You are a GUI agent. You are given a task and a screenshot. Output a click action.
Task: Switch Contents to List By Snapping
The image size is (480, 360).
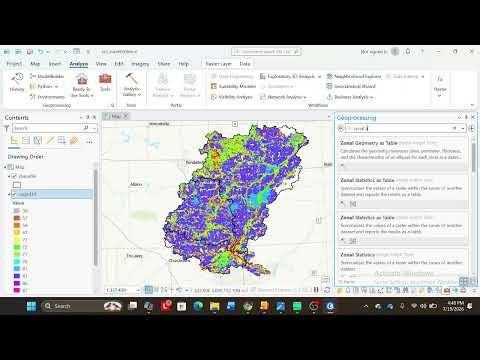[x=62, y=140]
